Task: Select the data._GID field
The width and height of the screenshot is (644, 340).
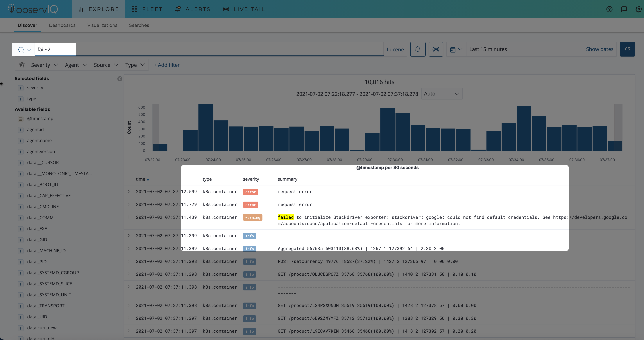Action: [x=37, y=240]
